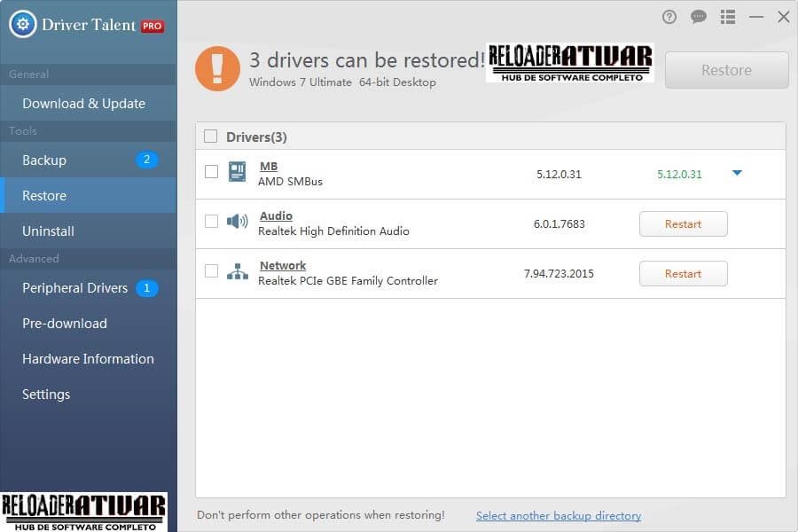Click Select another backup directory link
The height and width of the screenshot is (532, 798).
pos(559,516)
